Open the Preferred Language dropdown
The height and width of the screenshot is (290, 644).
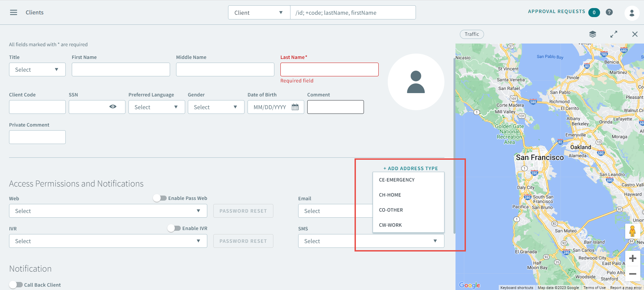coord(157,107)
